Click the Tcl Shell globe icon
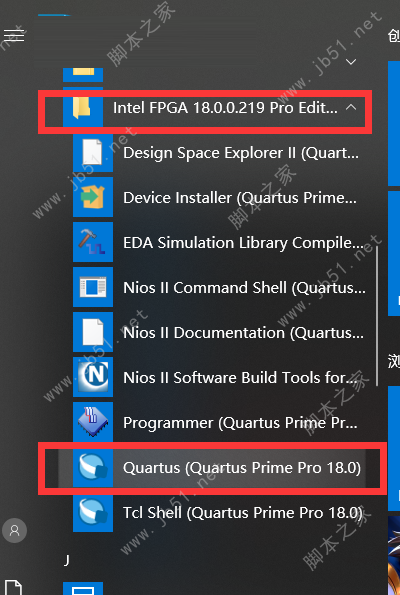 (x=93, y=512)
